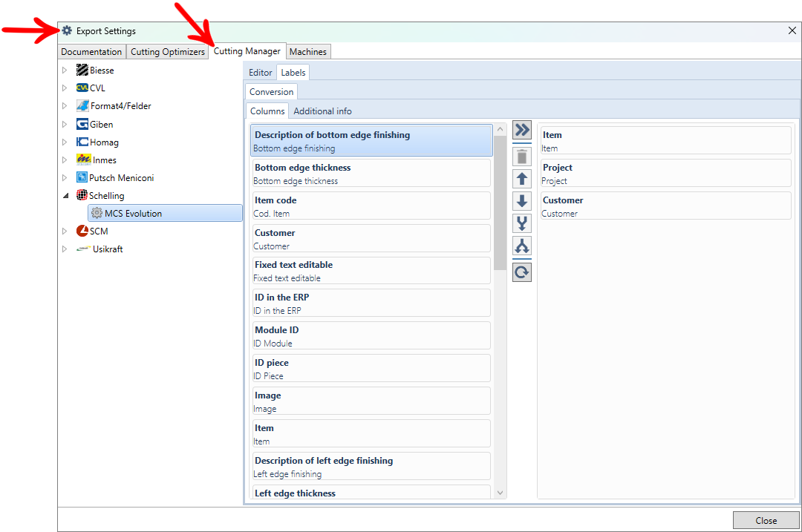
Task: Click the Biesse logo icon
Action: pos(82,70)
